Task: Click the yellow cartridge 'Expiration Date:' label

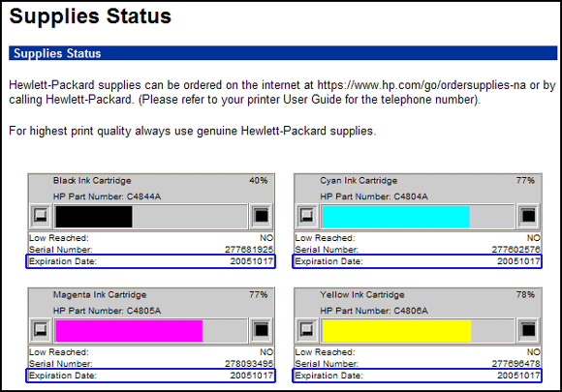Action: point(328,376)
